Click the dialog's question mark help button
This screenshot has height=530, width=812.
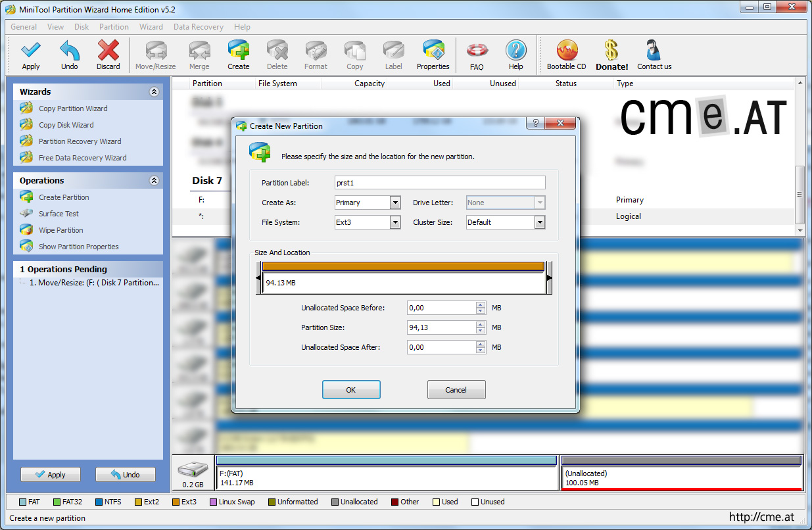(x=535, y=124)
